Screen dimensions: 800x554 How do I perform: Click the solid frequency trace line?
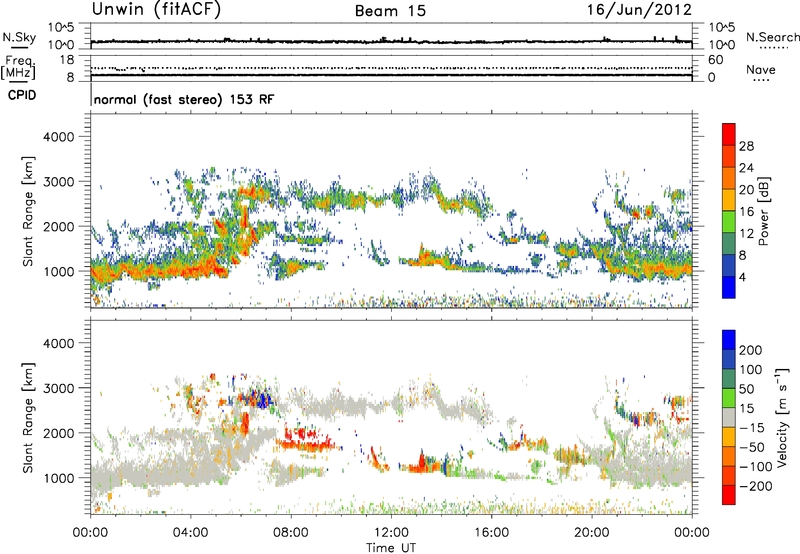click(x=391, y=76)
